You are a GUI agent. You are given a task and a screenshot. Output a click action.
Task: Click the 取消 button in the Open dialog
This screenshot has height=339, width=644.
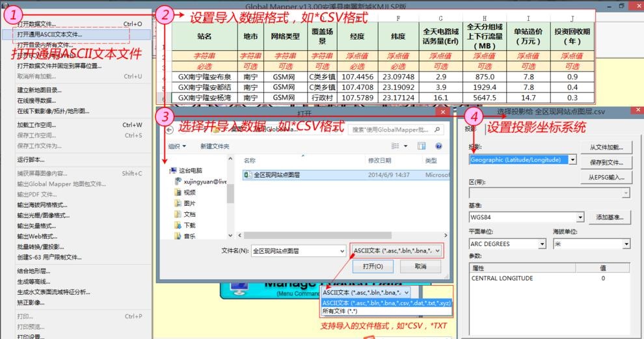point(421,267)
